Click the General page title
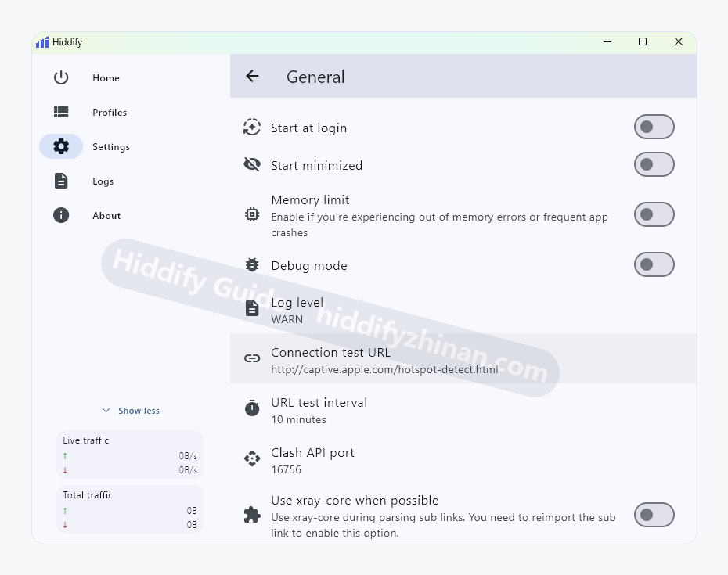The image size is (728, 575). pos(315,77)
